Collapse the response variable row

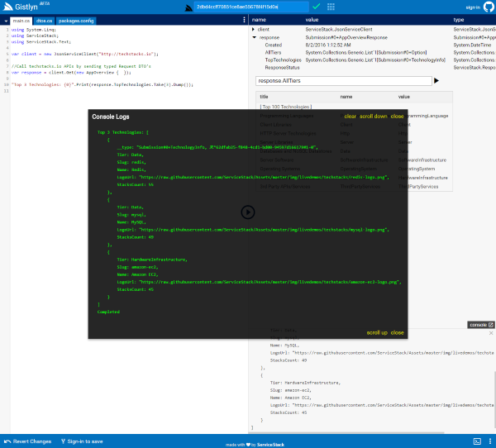click(x=254, y=37)
